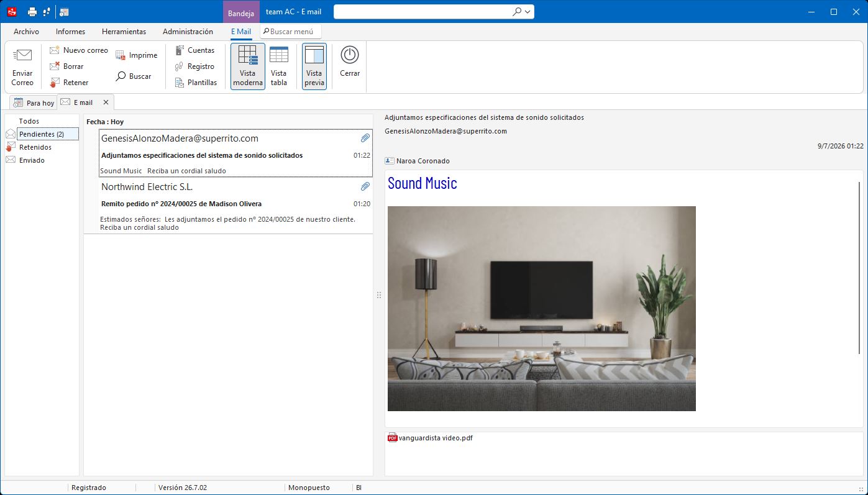Click the Cerrar power icon
The height and width of the screenshot is (495, 868).
[350, 55]
